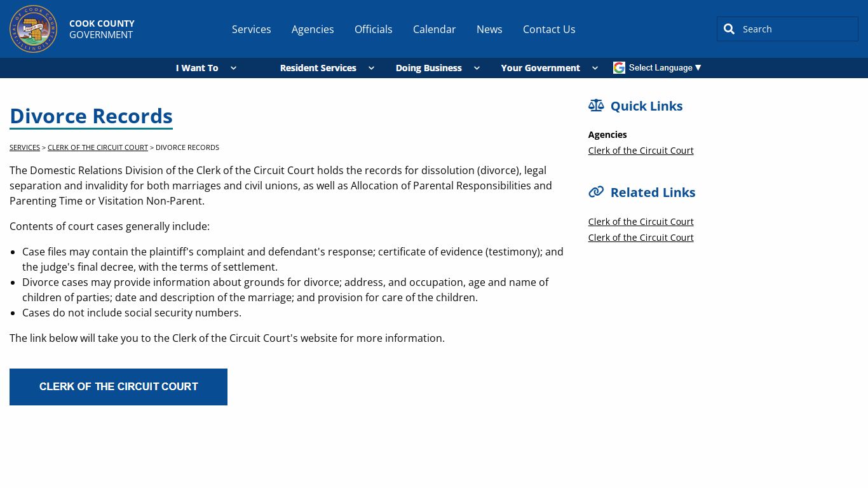
Task: Click the big Clerk of the Circuit Court button
Action: coord(118,387)
